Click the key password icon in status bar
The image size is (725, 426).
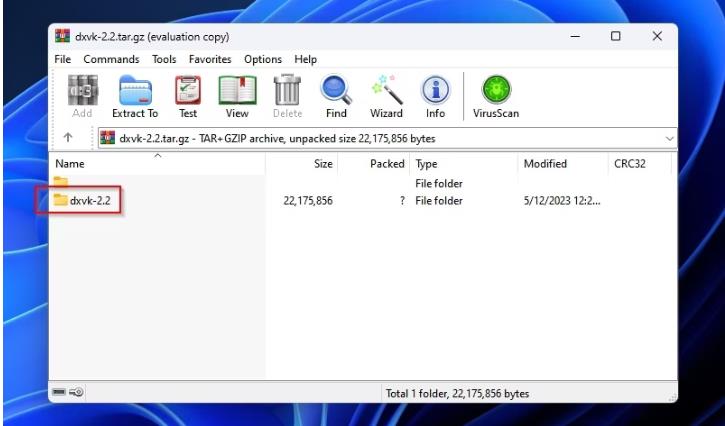76,392
